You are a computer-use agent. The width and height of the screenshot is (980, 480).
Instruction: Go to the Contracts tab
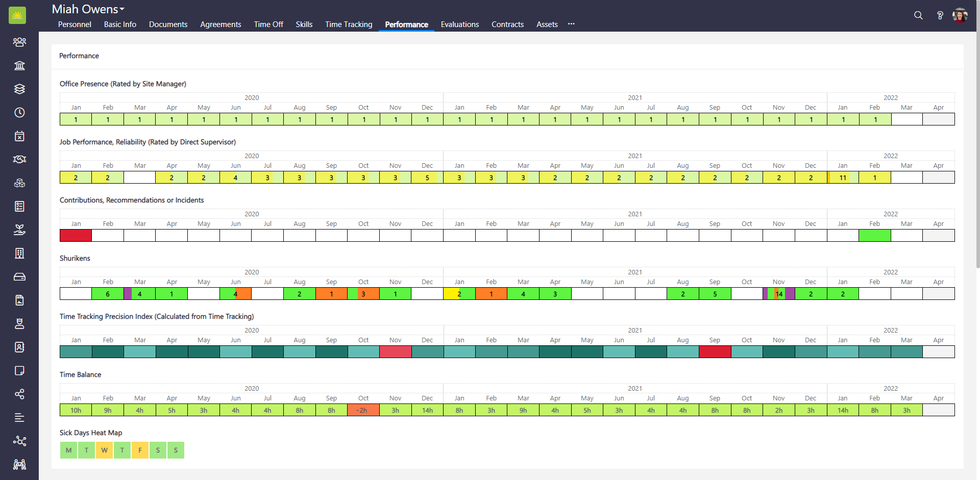coord(507,24)
